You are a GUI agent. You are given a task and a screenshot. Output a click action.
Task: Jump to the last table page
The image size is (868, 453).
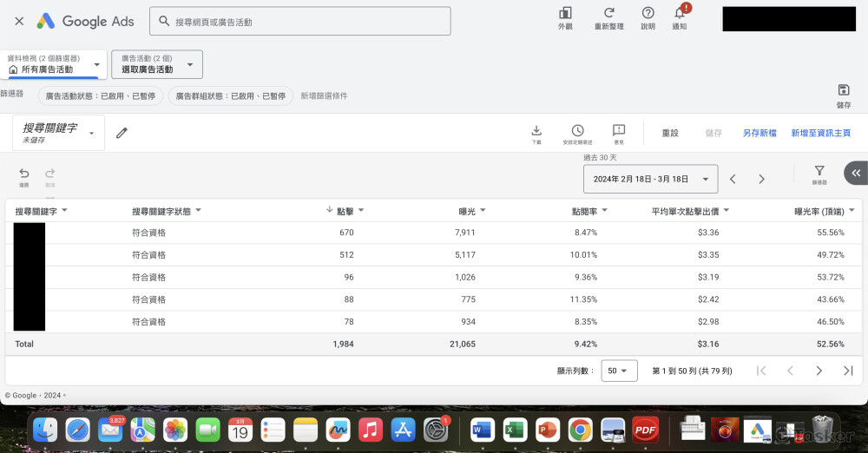pyautogui.click(x=848, y=371)
